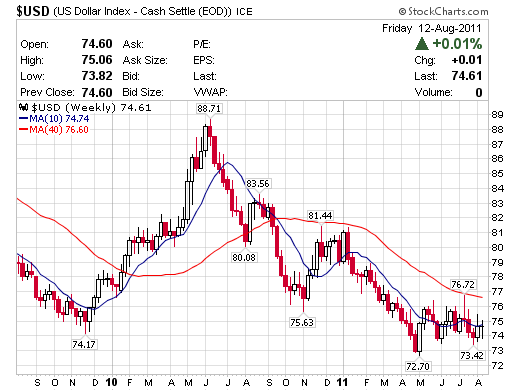Screen dimensions: 520x391
Task: Click the 'Ask Size:' label
Action: (145, 60)
